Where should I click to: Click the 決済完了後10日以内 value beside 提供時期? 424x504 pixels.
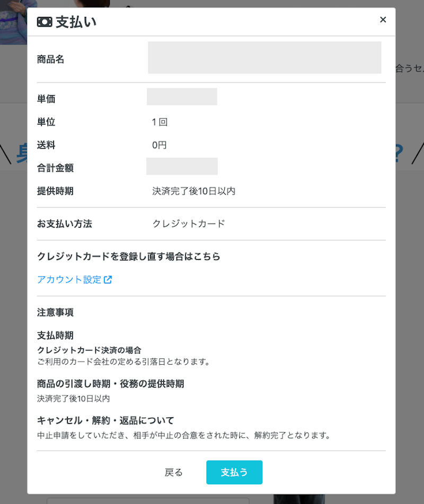click(x=193, y=191)
